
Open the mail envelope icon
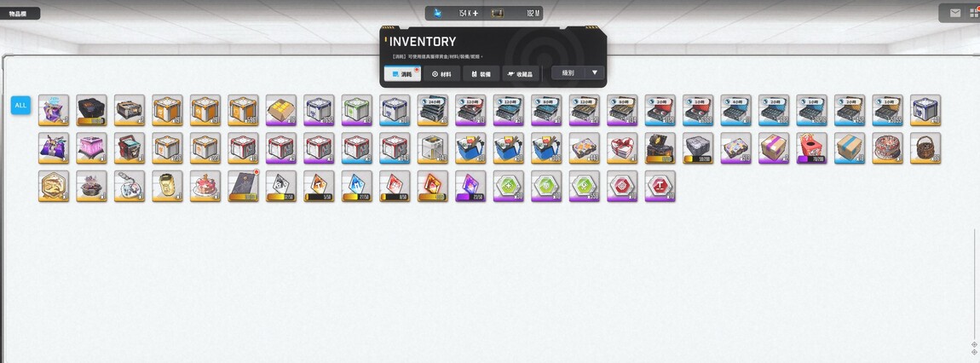point(955,13)
